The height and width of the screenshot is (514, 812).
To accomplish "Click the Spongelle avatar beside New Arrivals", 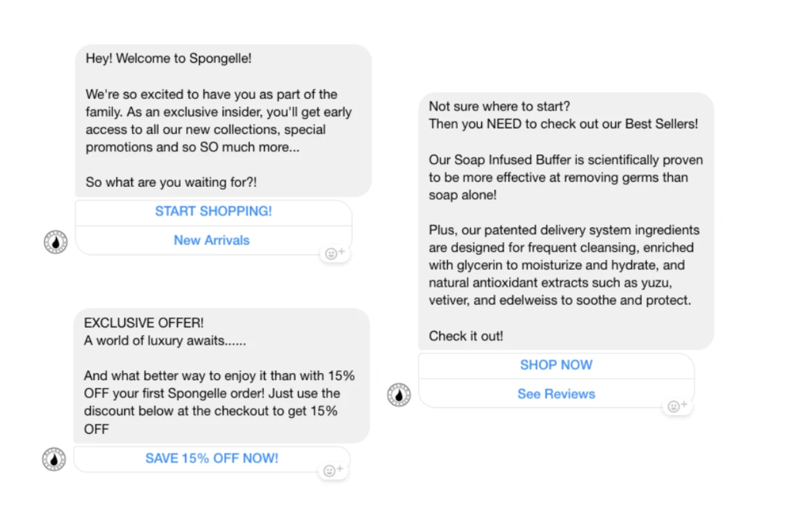I will pos(56,242).
